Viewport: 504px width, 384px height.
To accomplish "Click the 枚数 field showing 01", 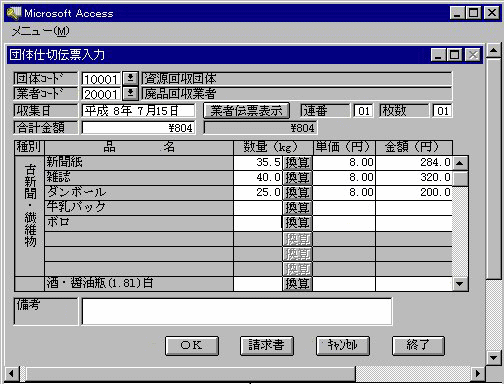I will [x=442, y=111].
